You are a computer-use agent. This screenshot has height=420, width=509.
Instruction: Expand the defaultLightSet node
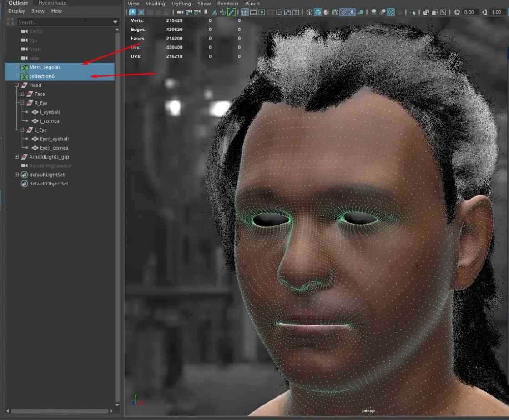click(16, 175)
